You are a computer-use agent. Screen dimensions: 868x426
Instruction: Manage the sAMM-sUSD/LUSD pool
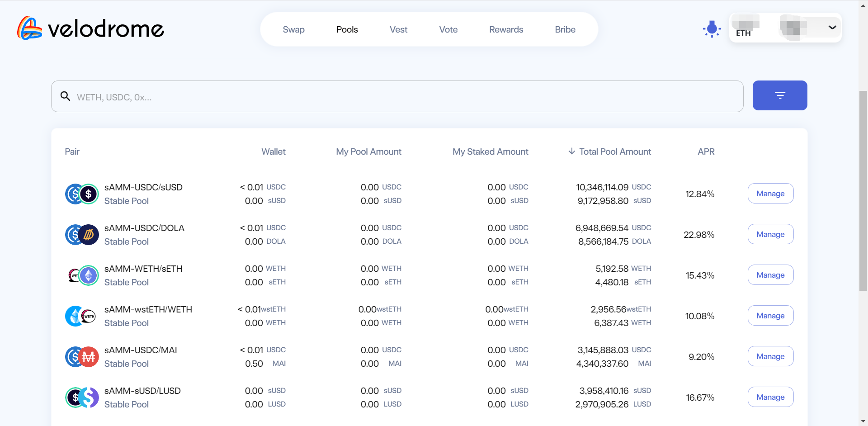[770, 397]
